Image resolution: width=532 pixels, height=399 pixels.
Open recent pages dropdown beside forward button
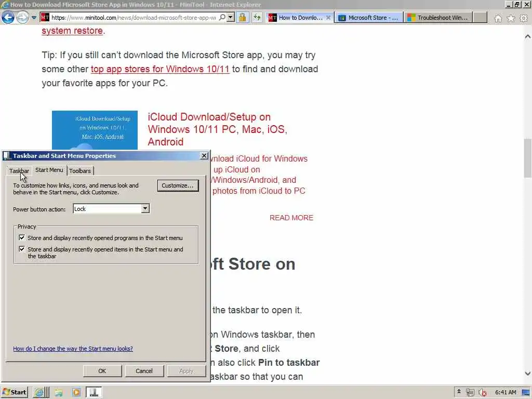click(x=34, y=17)
